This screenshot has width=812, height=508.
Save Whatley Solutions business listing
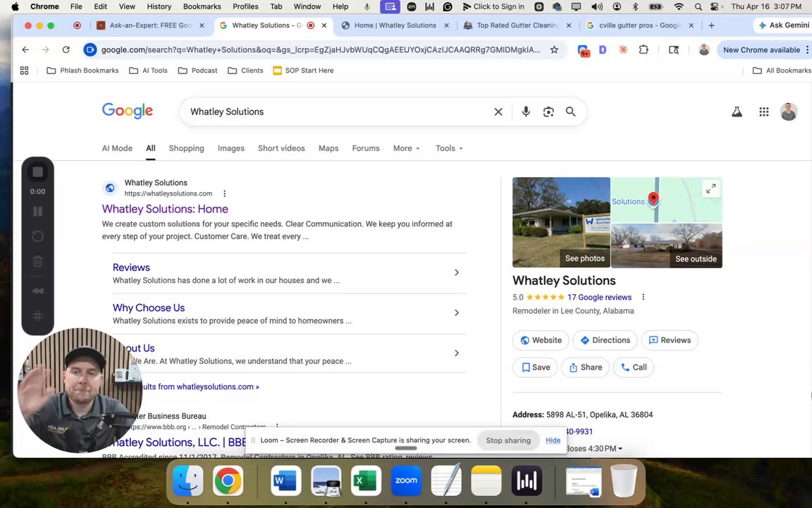pyautogui.click(x=535, y=367)
